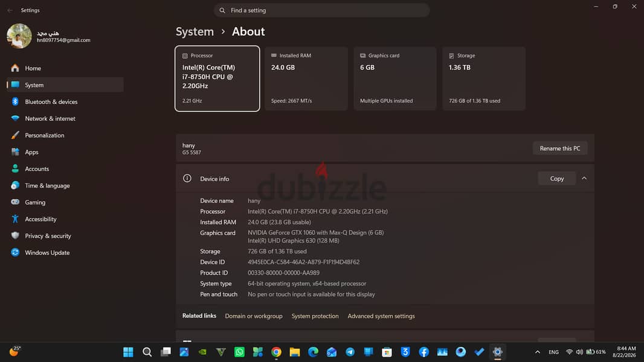
Task: Click the Intel(R) UHD Graphics 630 text
Action: pyautogui.click(x=293, y=241)
